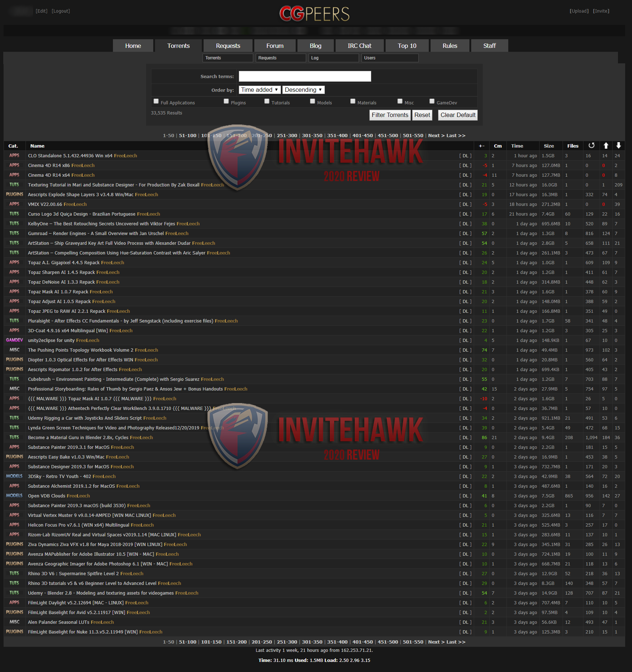
Task: Enable the Full Applications checkbox
Action: tap(156, 102)
